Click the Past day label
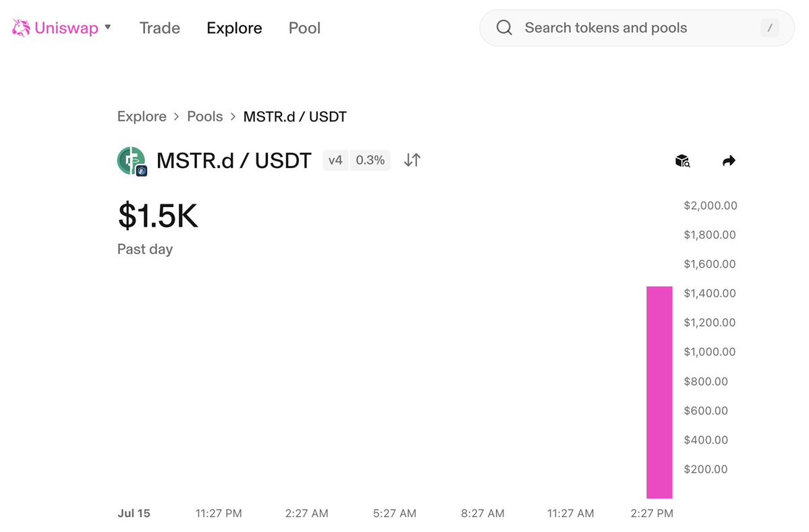Viewport: 809px width, 532px height. [145, 249]
